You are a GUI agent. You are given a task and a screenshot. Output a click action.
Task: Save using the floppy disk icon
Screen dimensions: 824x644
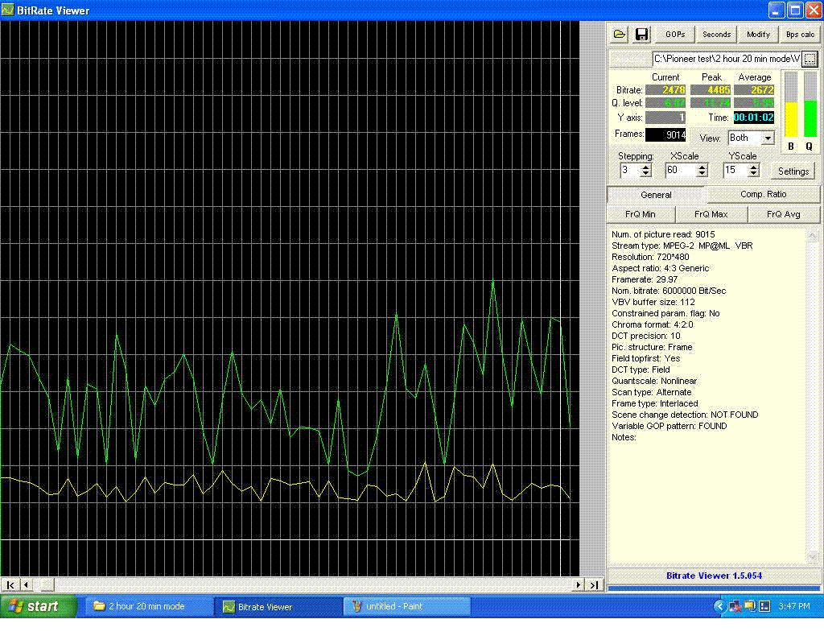click(641, 35)
